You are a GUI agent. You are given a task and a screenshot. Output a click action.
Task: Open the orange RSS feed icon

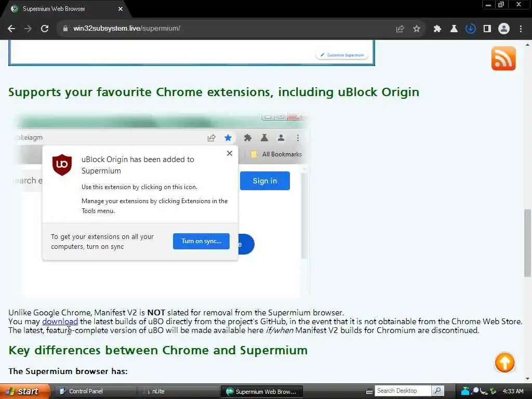(x=503, y=58)
